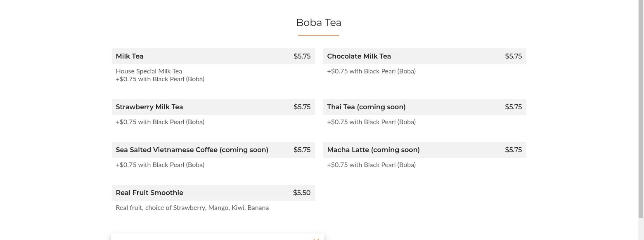Click the Milk Tea $5.75 price
Image resolution: width=644 pixels, height=240 pixels.
(x=302, y=56)
